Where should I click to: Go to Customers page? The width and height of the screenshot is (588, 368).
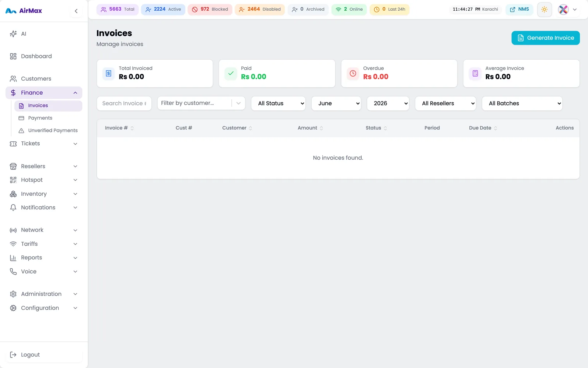point(44,79)
